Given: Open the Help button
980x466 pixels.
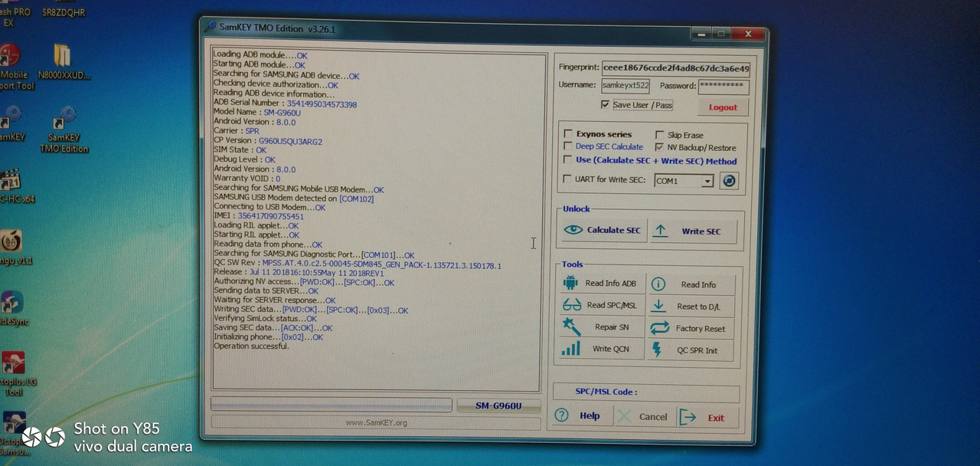Looking at the screenshot, I should coord(582,415).
